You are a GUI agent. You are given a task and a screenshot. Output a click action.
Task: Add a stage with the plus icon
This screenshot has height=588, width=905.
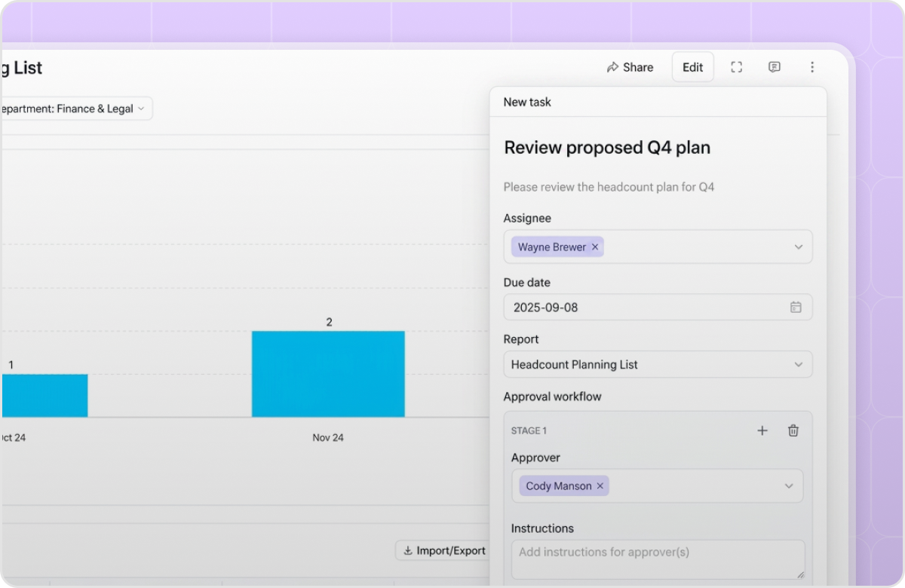[762, 430]
